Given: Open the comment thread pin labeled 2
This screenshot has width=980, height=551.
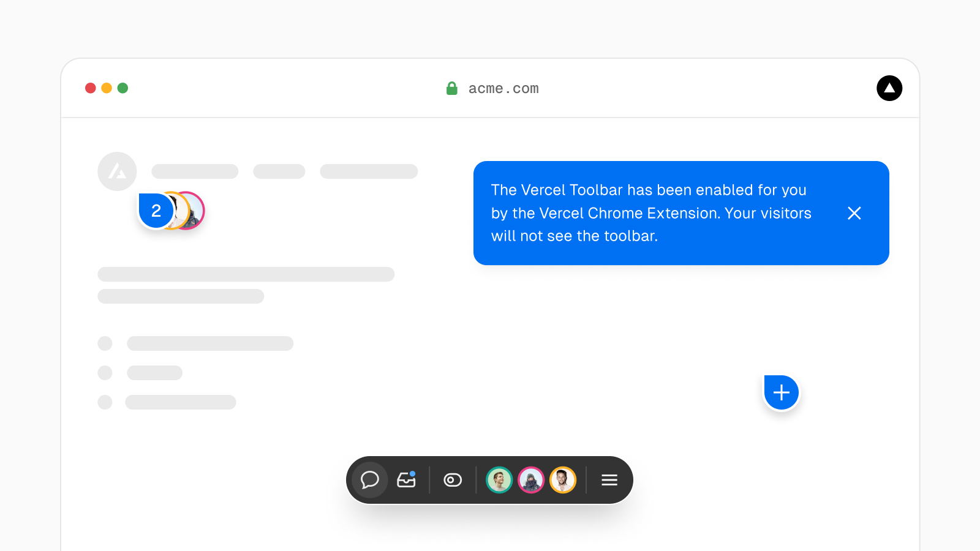Looking at the screenshot, I should (x=156, y=211).
